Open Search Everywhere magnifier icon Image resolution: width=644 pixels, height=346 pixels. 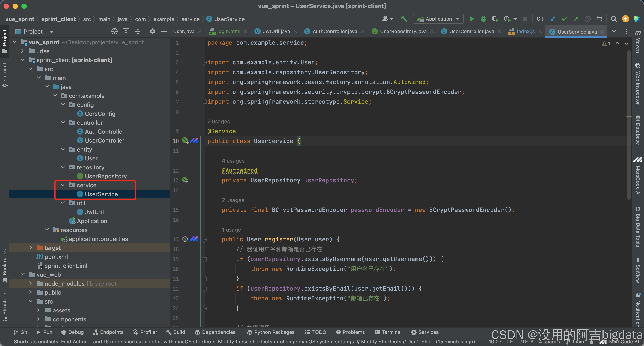(x=614, y=19)
